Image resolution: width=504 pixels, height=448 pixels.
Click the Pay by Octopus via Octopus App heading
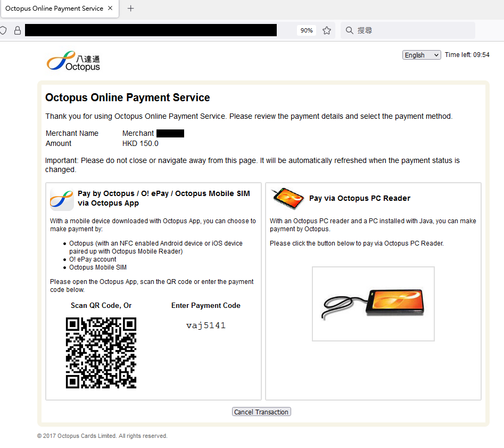coord(164,198)
